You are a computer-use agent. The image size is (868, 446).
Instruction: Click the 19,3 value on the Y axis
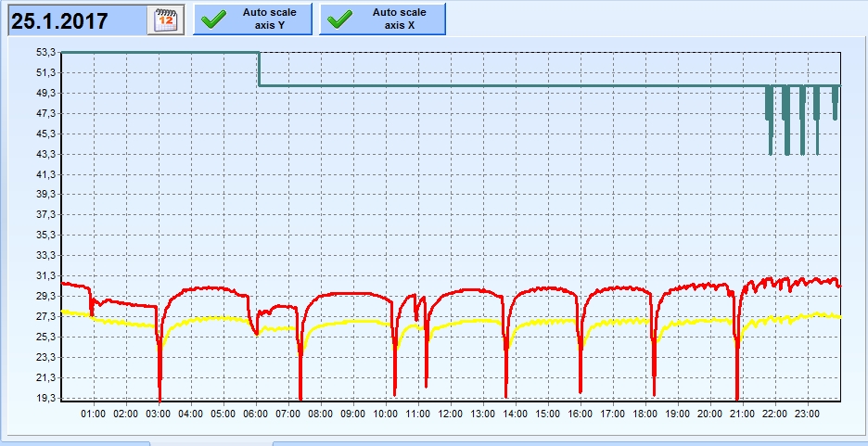45,398
